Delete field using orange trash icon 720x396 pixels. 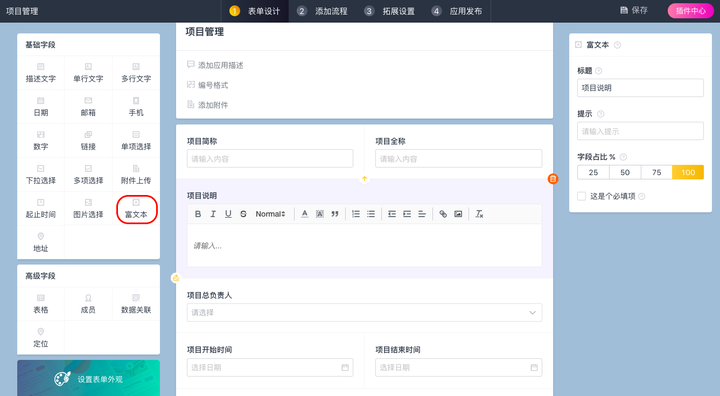(x=553, y=179)
